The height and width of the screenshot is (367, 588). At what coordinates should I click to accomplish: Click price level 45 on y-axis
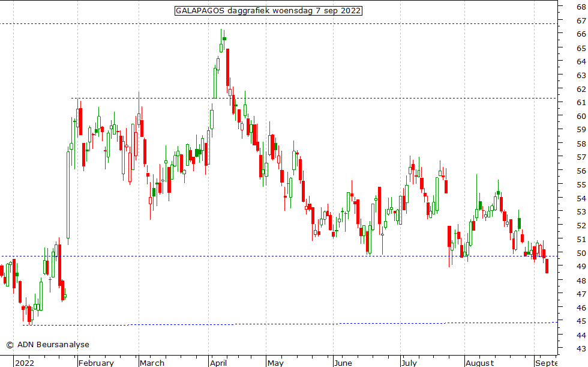coord(581,321)
